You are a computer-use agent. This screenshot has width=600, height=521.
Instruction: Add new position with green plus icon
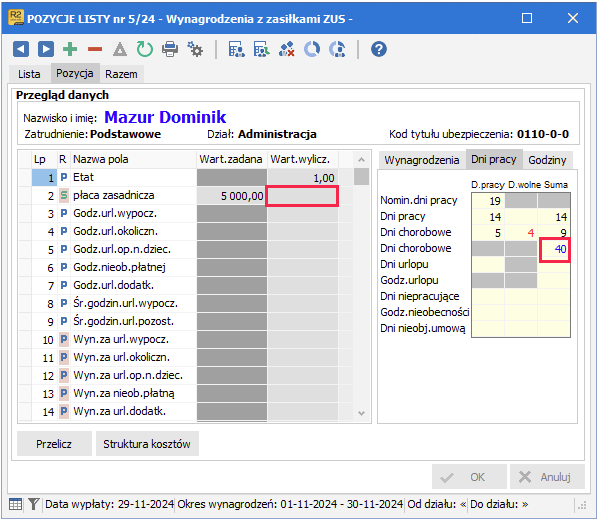click(x=70, y=49)
